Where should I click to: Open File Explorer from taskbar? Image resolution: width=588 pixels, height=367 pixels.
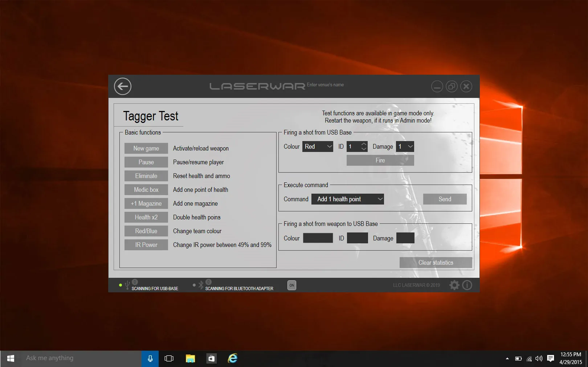pos(190,358)
